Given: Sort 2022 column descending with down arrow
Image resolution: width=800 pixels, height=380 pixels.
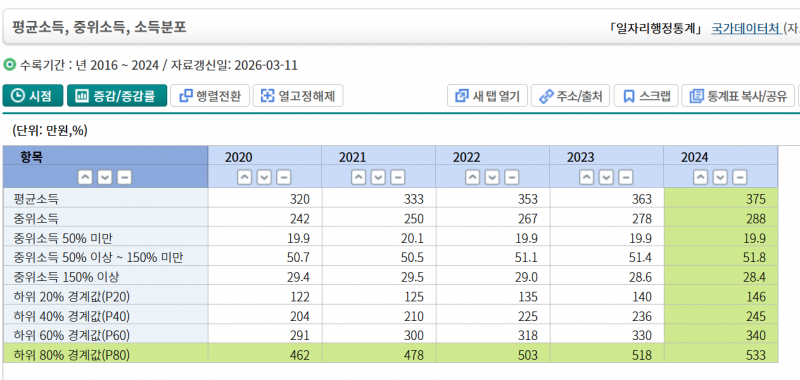Looking at the screenshot, I should tap(492, 178).
